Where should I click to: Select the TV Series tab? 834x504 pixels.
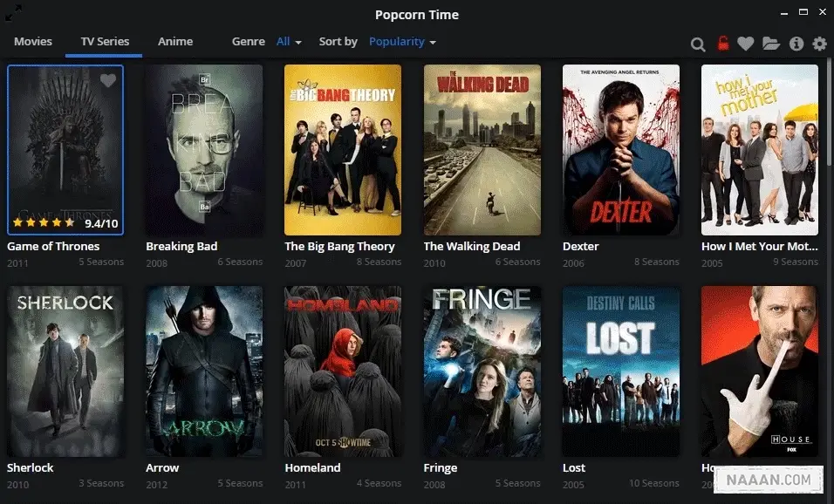tap(105, 42)
